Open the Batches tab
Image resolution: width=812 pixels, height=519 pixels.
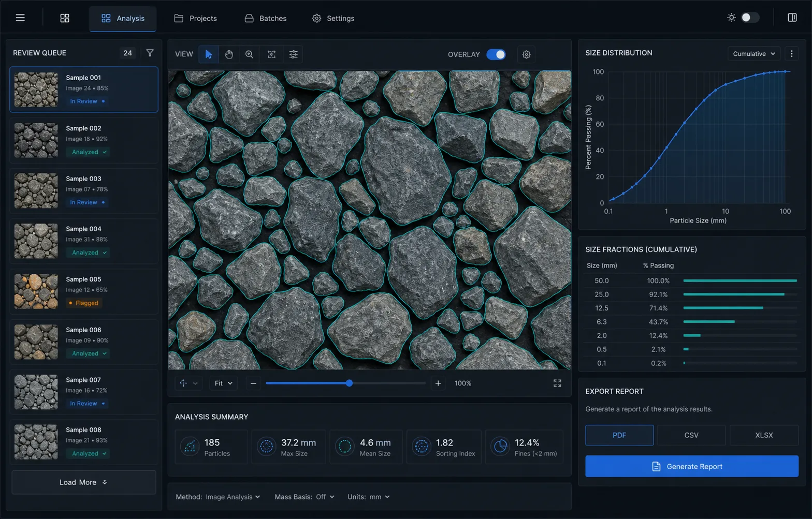point(265,18)
